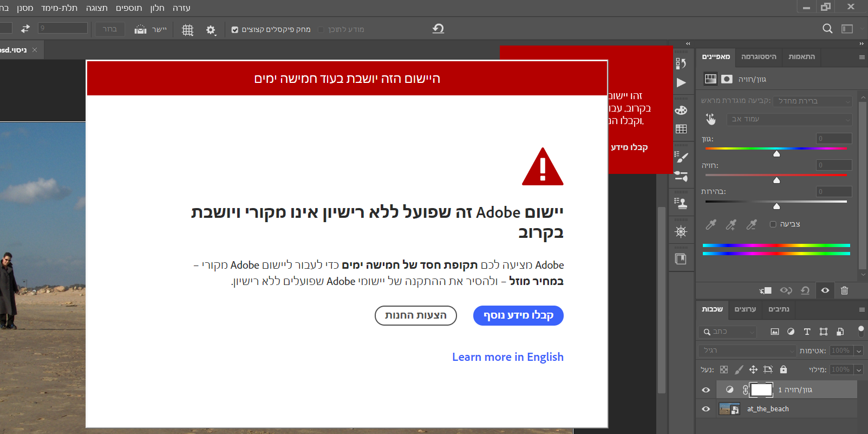Open the Actions play icon in dock
Image resolution: width=868 pixels, height=434 pixels.
point(681,83)
